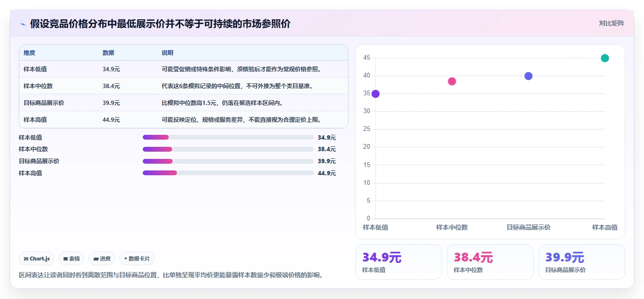
Task: Open the 39.9元 目标商品展示价 data card
Action: 582,262
